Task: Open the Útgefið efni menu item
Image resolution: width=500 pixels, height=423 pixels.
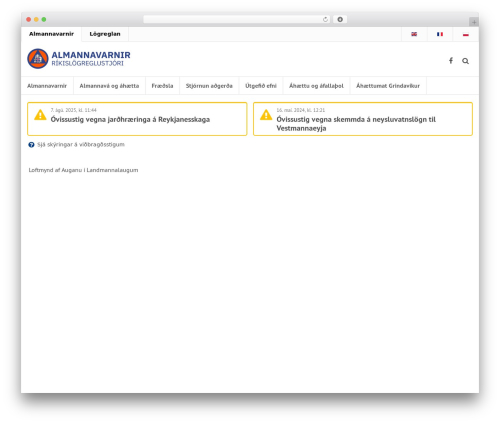Action: pyautogui.click(x=261, y=86)
